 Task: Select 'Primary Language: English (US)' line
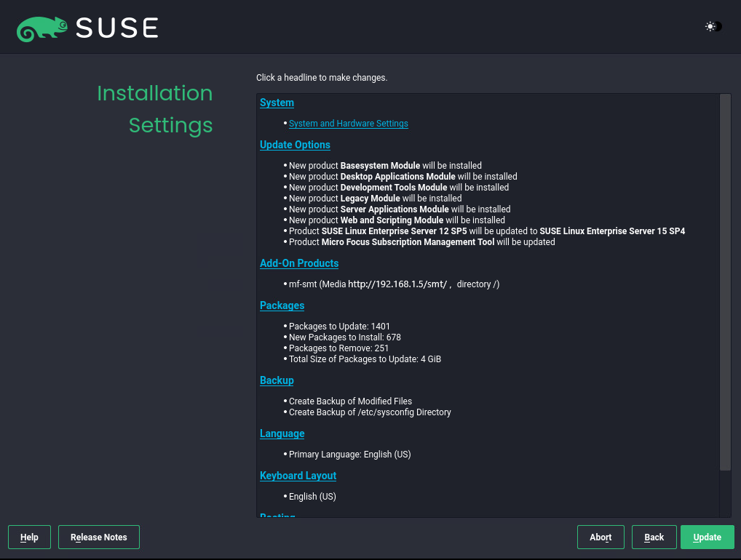349,455
